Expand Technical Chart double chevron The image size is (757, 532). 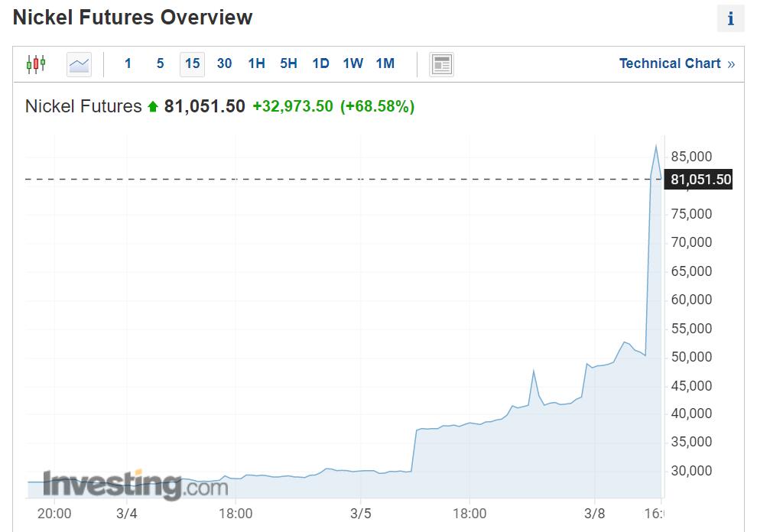[731, 64]
